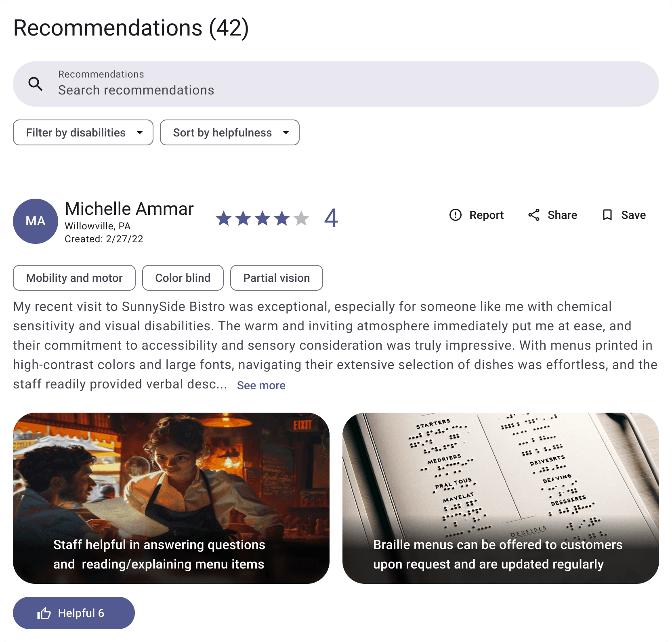Click the arrow on Sort by helpfulness
The image size is (672, 642).
286,132
